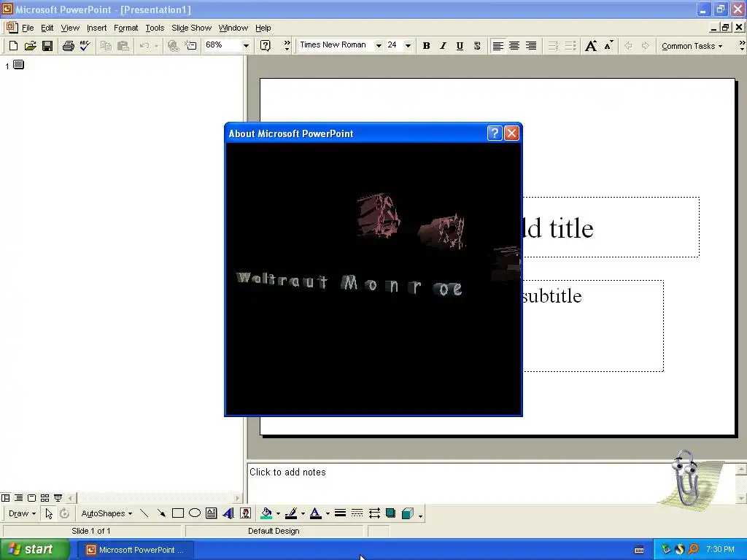Open the font size 24 dropdown

(408, 46)
